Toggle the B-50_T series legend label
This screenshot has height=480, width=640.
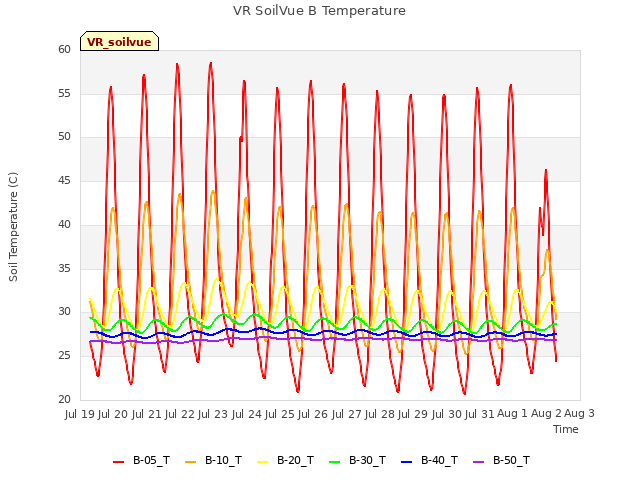511,461
